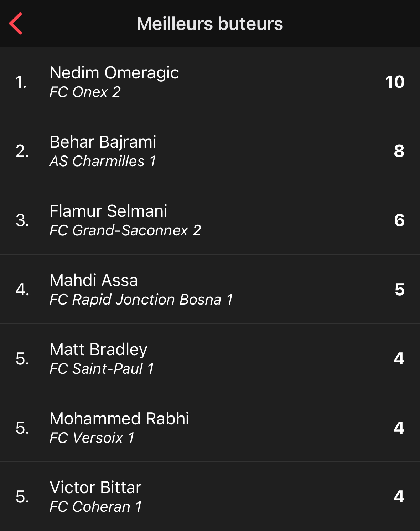Tap the FC Saint-Paul 1 team label

click(102, 369)
